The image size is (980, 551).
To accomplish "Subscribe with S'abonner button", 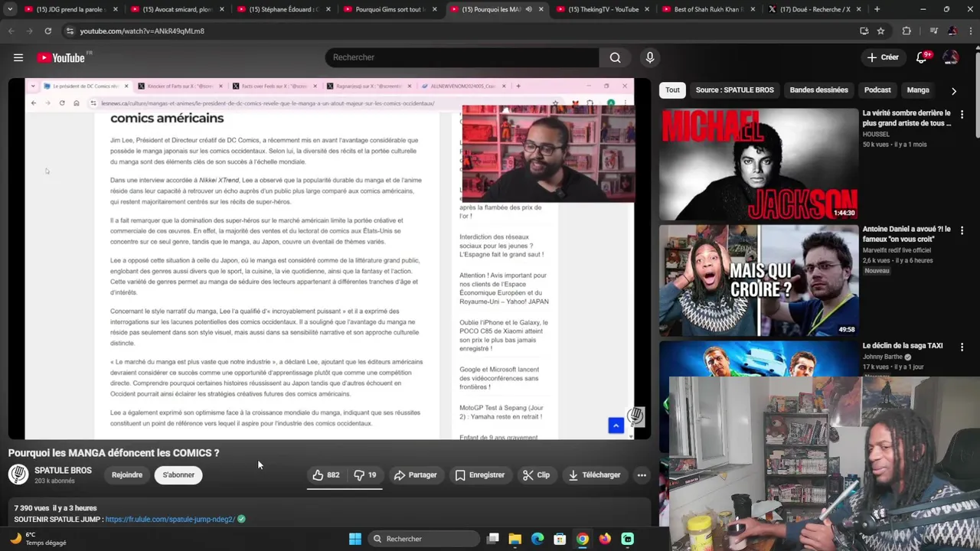I will click(x=178, y=475).
